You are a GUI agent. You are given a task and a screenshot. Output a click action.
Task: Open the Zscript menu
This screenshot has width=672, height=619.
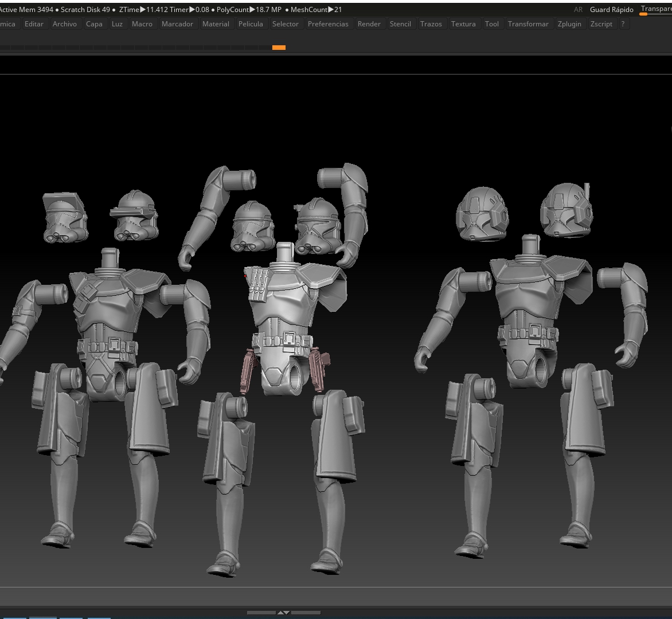(601, 24)
